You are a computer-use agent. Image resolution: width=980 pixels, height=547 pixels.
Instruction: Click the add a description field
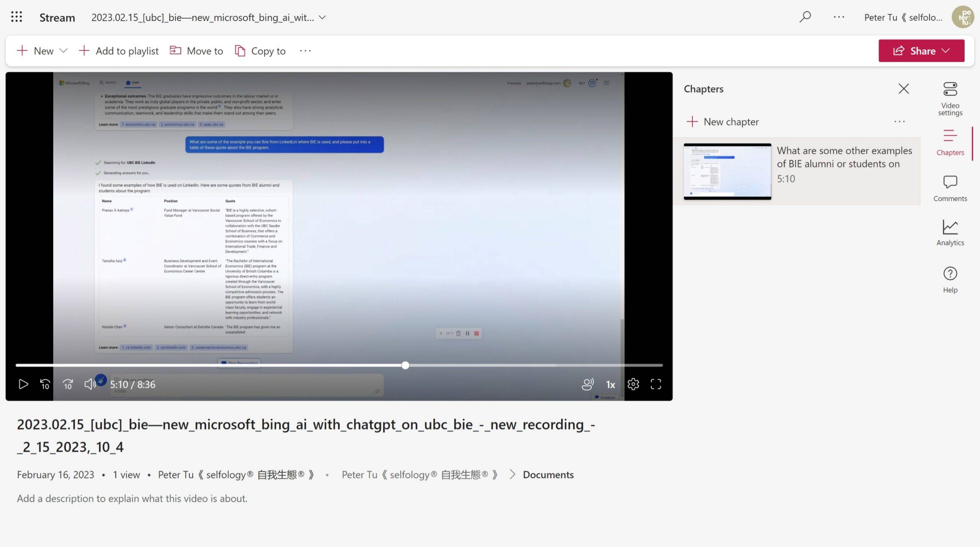pos(132,498)
